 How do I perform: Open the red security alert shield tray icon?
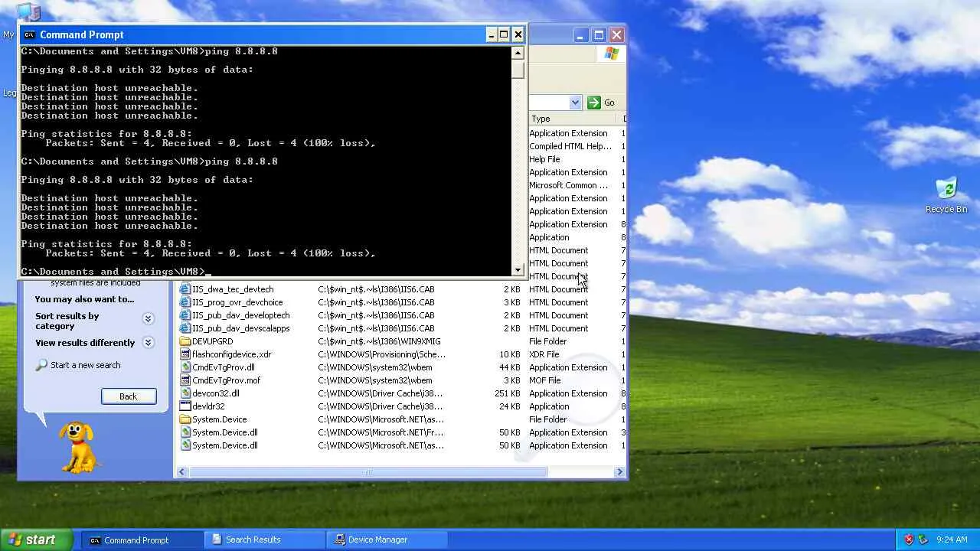(x=909, y=540)
